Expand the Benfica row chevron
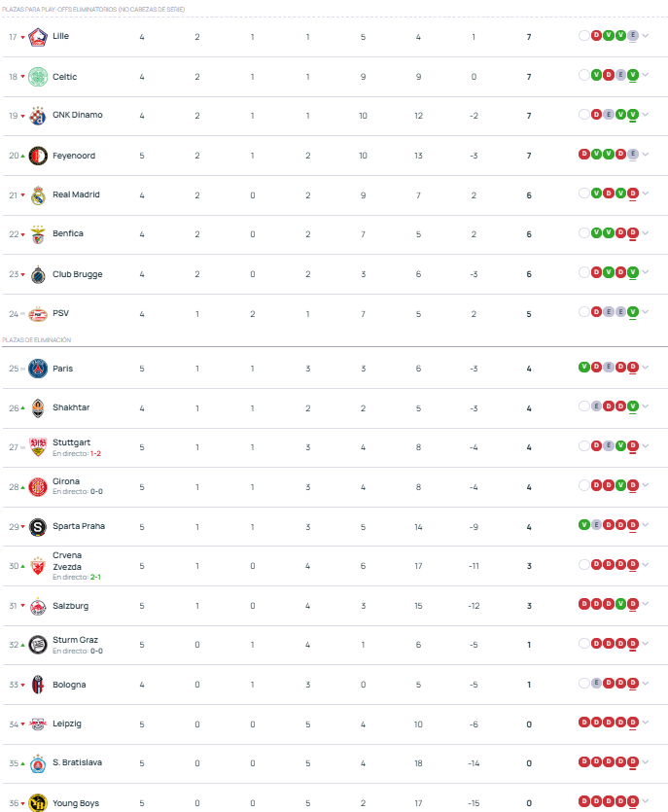668x812 pixels. click(646, 233)
